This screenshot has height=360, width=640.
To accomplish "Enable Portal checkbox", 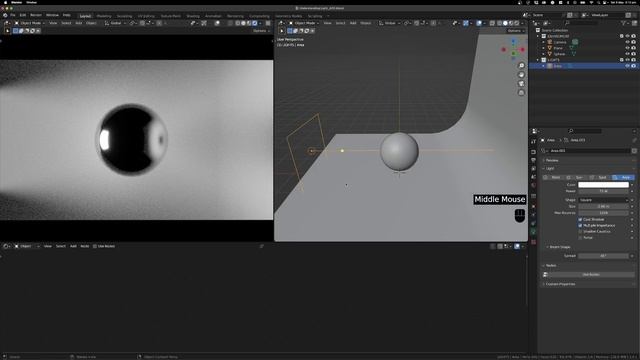I will [x=580, y=238].
